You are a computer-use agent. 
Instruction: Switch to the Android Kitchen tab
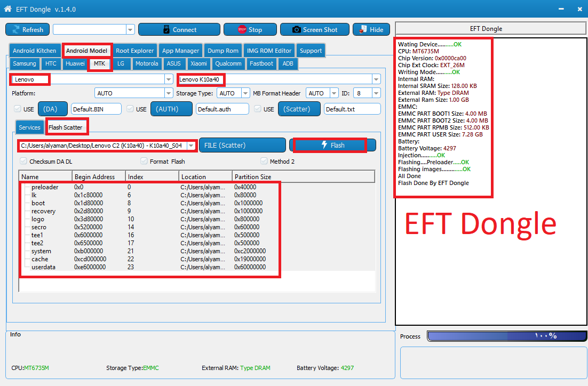coord(35,51)
